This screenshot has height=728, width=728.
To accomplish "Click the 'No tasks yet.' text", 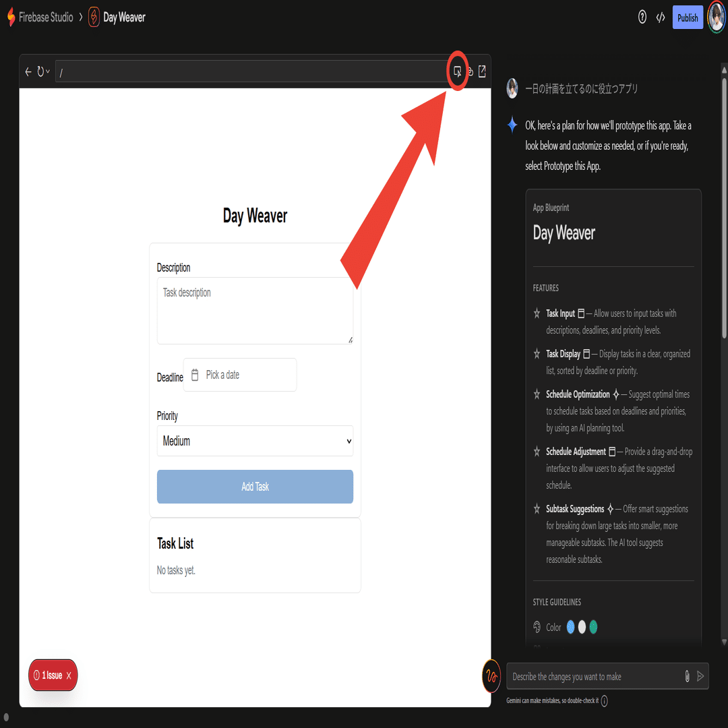I will point(176,570).
